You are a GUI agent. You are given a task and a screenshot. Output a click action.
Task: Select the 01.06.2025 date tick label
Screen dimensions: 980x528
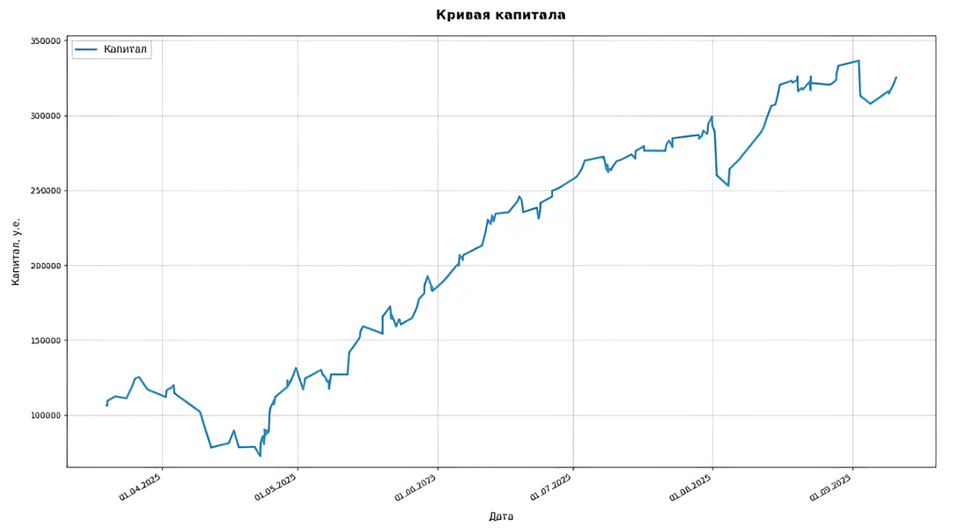(416, 487)
